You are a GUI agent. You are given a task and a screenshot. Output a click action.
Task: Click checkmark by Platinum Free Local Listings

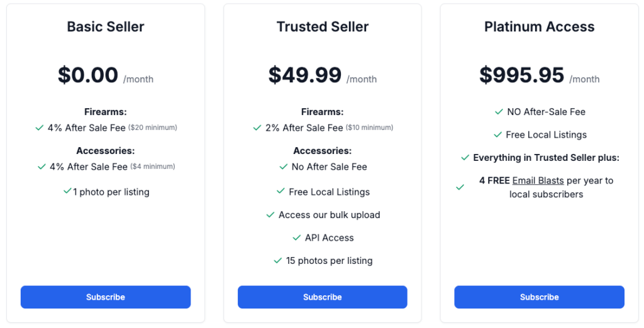click(x=497, y=134)
